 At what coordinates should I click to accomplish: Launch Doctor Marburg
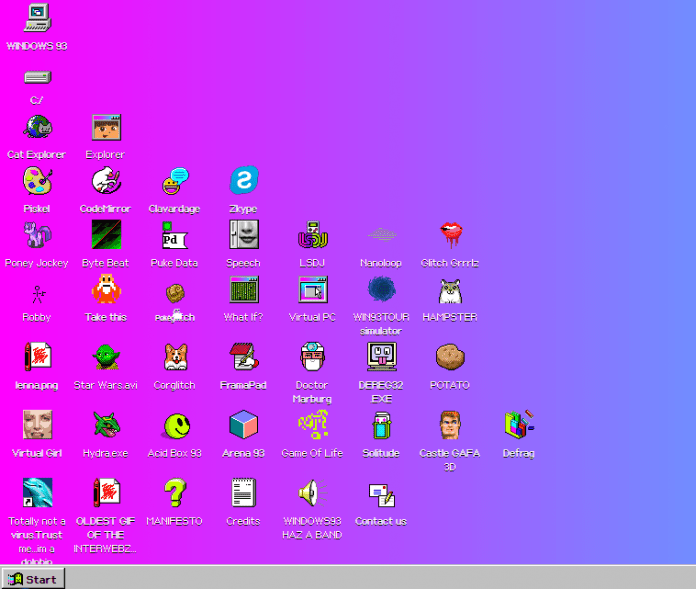click(x=312, y=356)
